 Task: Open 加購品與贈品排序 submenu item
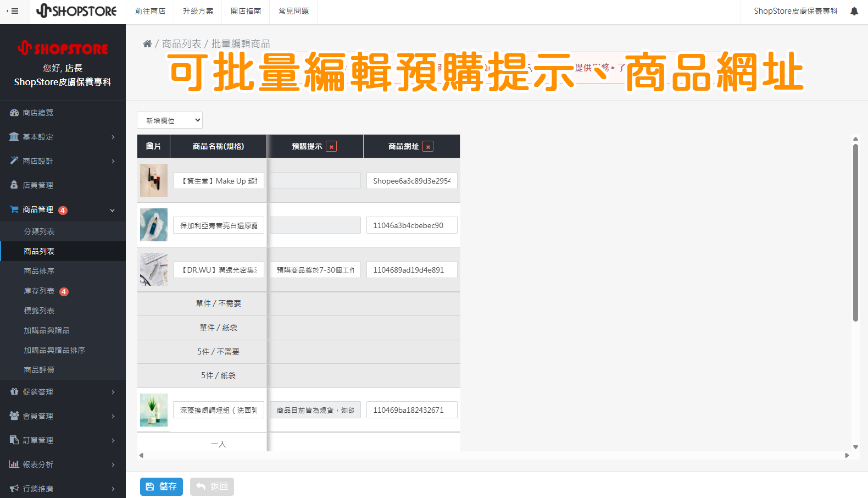coord(63,350)
